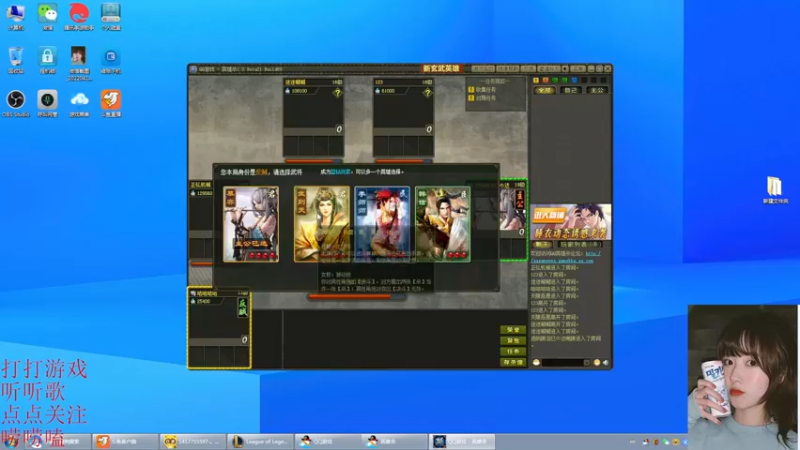Click the question mark on the 108000-coin player panel
800x450 pixels.
point(337,92)
